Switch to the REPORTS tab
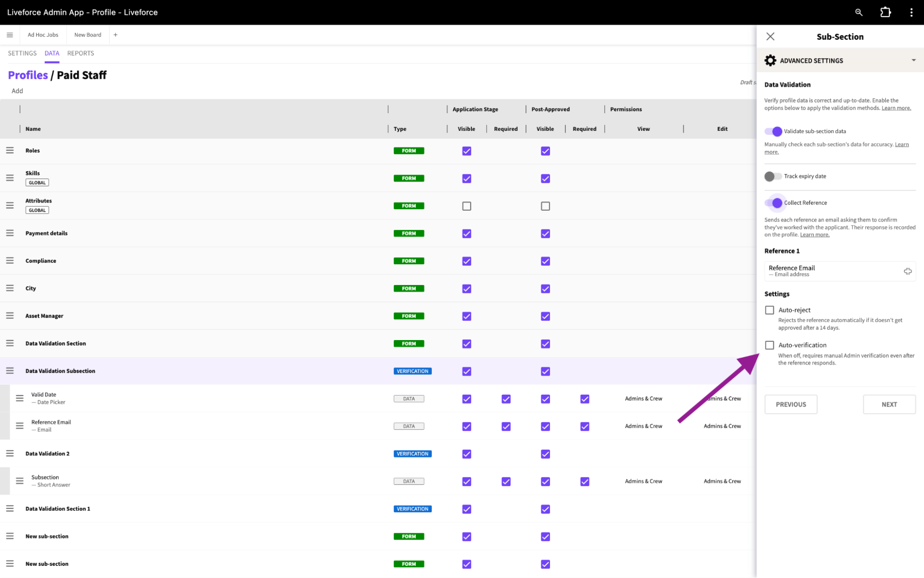Viewport: 924px width, 578px height. tap(80, 53)
